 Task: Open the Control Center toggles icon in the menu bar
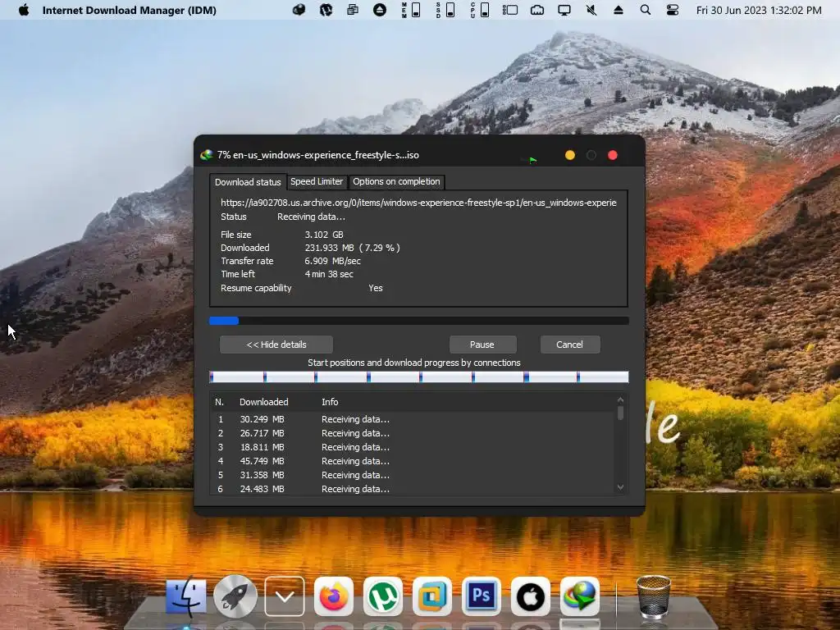673,10
